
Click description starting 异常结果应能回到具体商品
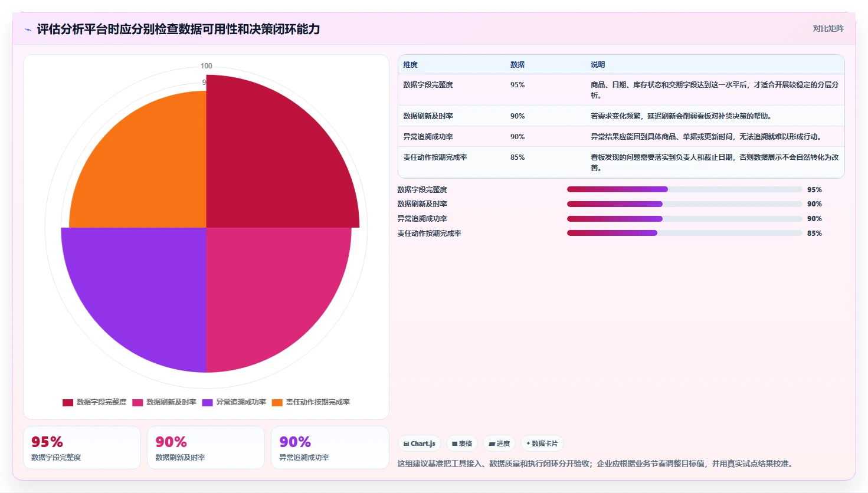pos(706,137)
